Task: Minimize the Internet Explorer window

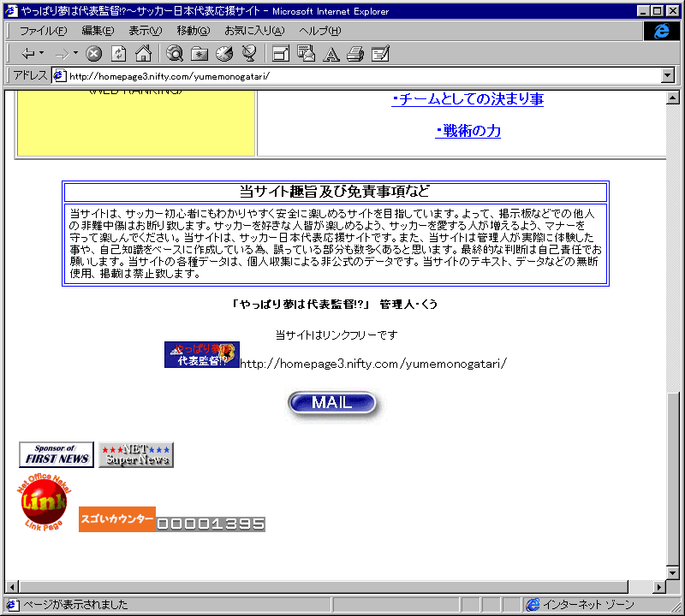Action: [x=643, y=11]
